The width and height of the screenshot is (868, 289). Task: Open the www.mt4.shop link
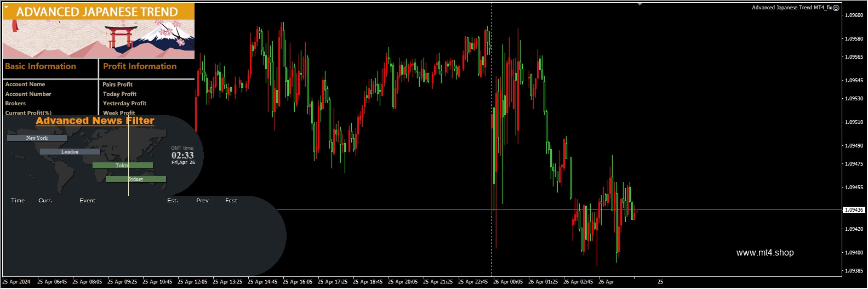765,253
